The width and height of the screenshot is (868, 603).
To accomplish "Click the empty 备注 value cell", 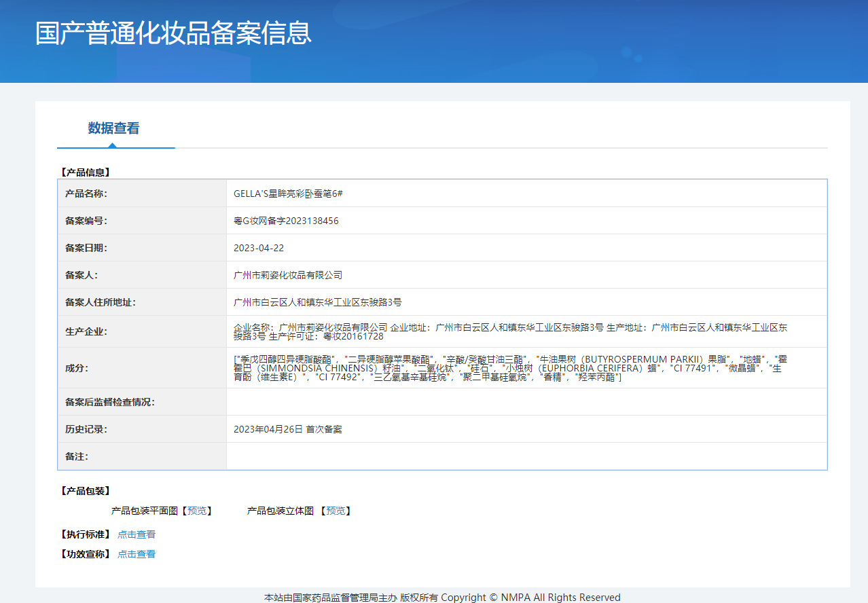I will click(x=526, y=456).
